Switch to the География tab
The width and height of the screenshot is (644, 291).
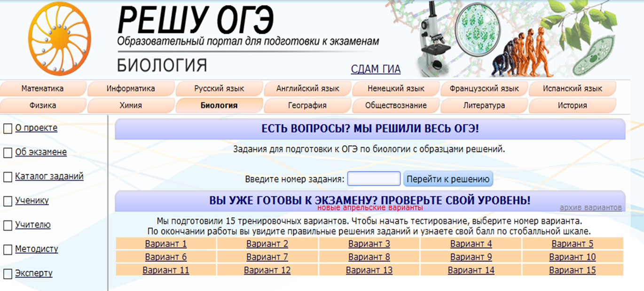point(307,105)
